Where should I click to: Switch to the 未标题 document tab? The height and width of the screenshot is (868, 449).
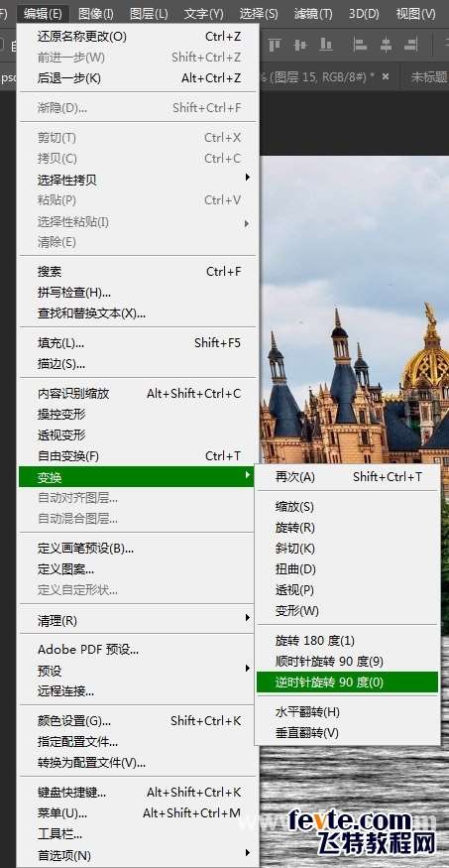[427, 77]
